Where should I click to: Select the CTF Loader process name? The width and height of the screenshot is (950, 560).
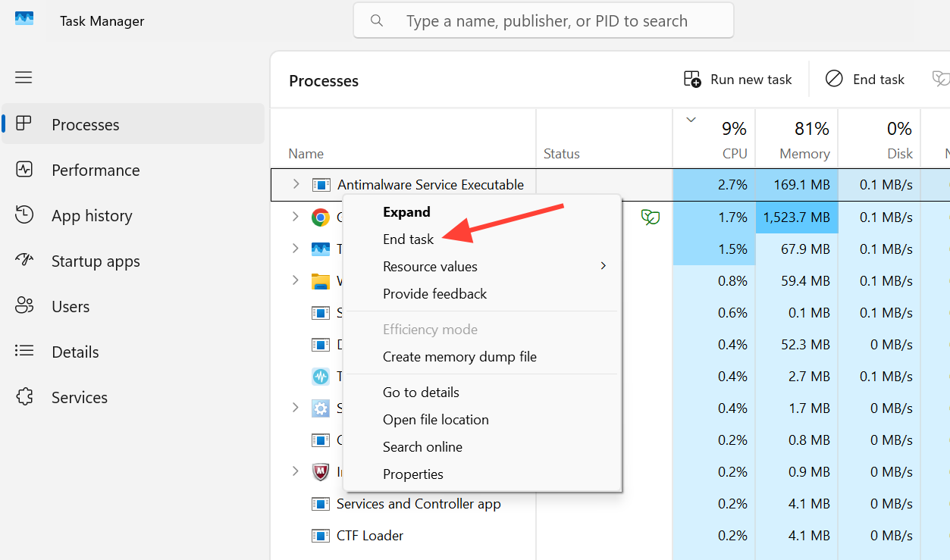point(370,536)
